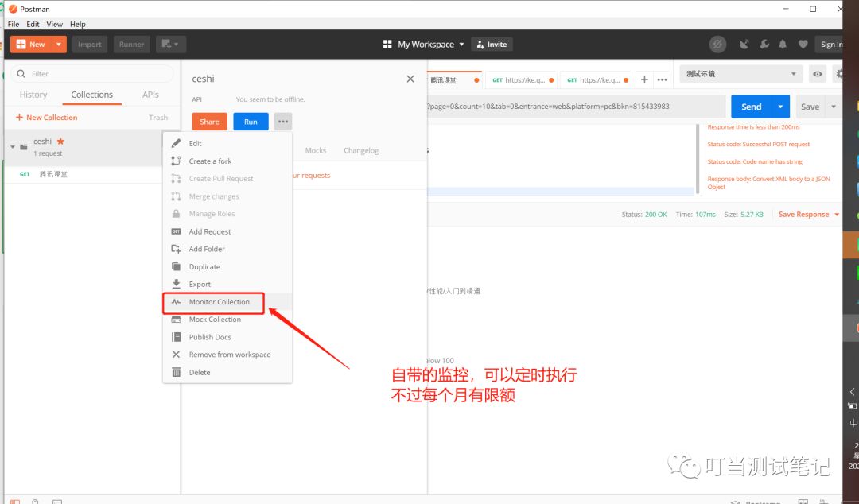Open the Mocks tab in collection panel

(316, 151)
